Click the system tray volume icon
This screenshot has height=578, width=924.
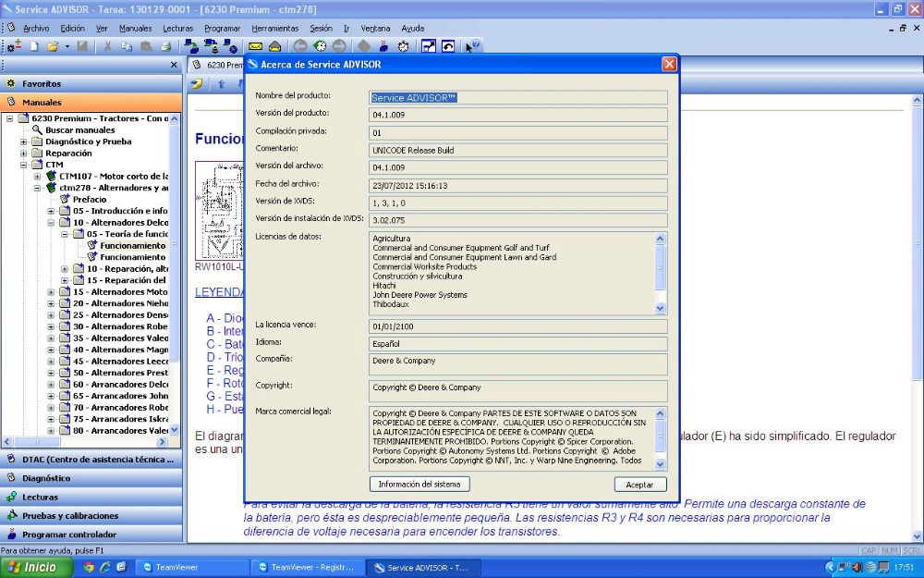(857, 568)
